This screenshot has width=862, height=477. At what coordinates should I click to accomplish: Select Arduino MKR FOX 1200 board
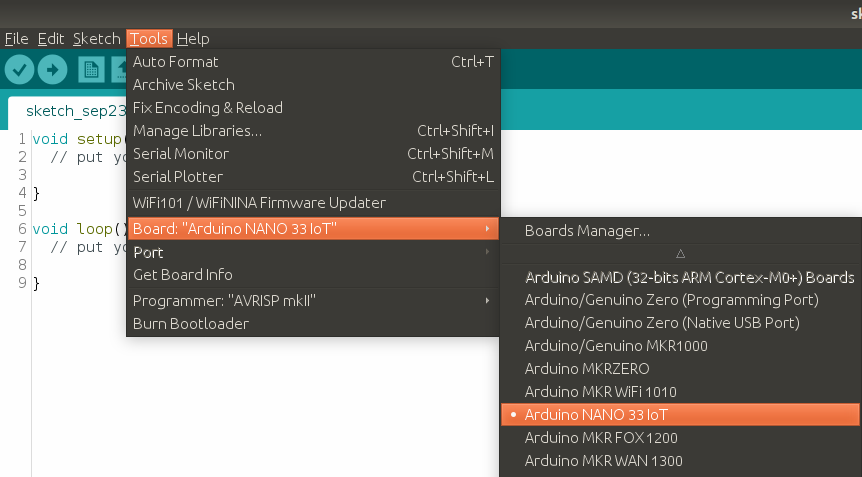(x=681, y=438)
